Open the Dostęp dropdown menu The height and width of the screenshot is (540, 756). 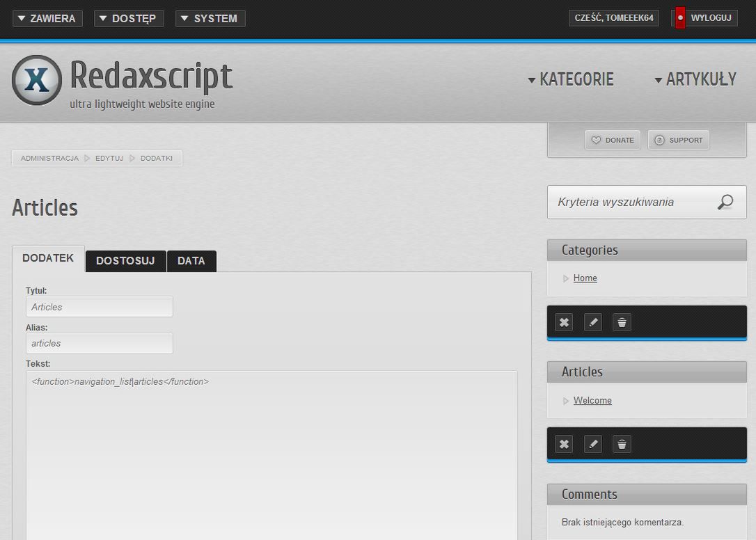(x=129, y=18)
